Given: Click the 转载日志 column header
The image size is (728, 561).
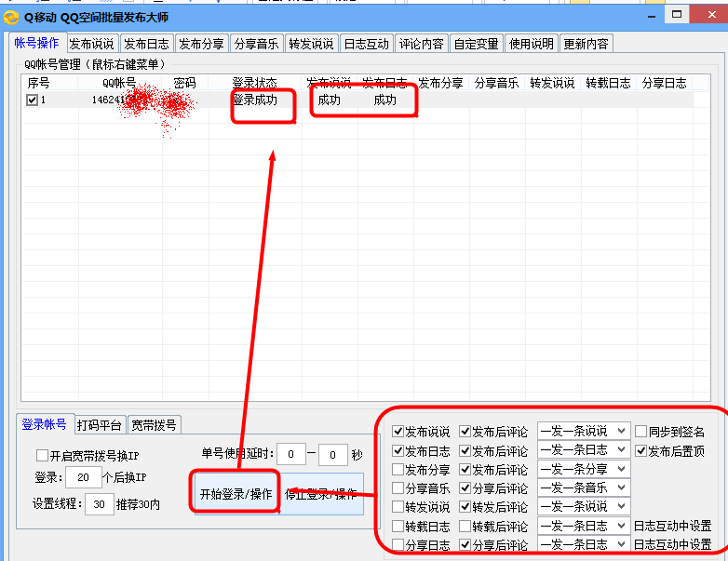Looking at the screenshot, I should pyautogui.click(x=608, y=83).
